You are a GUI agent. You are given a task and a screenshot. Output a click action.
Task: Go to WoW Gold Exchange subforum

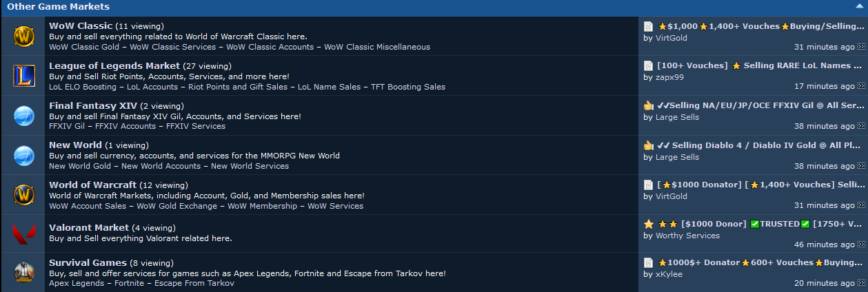pos(177,206)
